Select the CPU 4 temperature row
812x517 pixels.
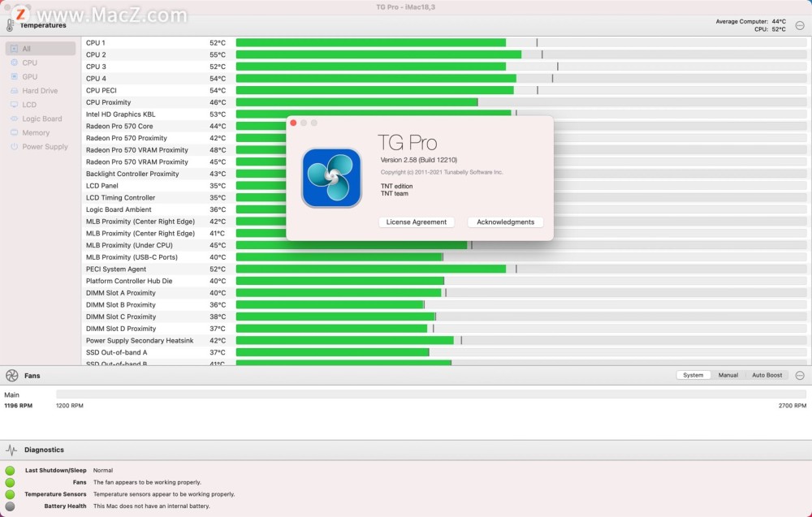(x=447, y=79)
